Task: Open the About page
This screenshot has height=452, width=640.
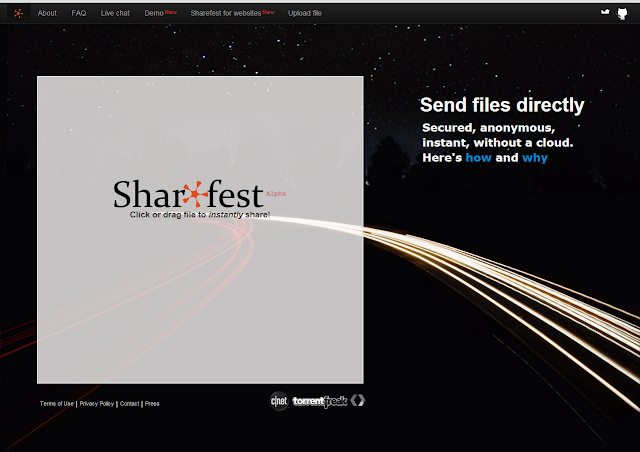Action: click(47, 13)
